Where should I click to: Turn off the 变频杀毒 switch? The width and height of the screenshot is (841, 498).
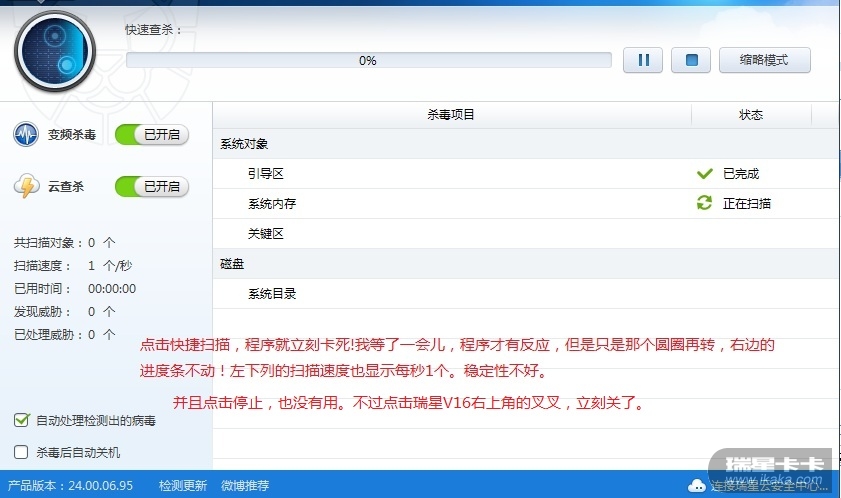pos(152,134)
